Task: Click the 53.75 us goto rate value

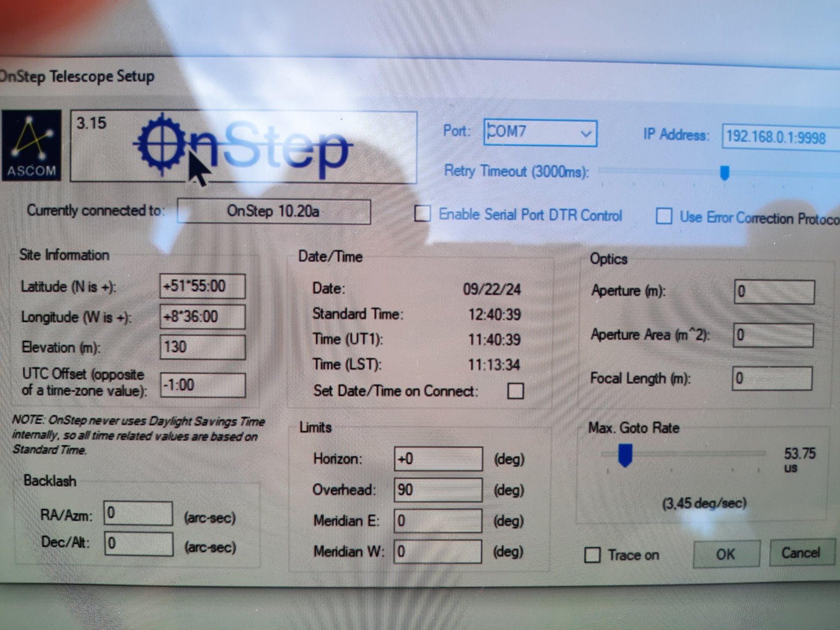Action: (800, 459)
